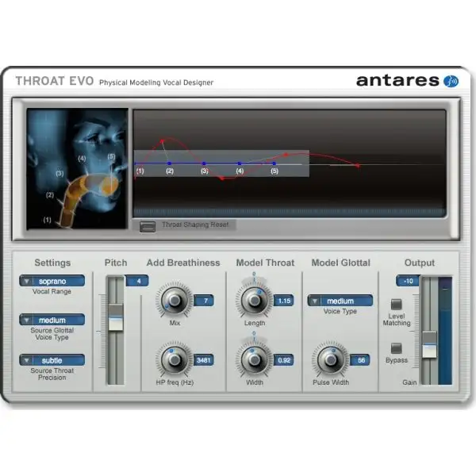Click the HP freq knob
The width and height of the screenshot is (476, 476).
175,360
